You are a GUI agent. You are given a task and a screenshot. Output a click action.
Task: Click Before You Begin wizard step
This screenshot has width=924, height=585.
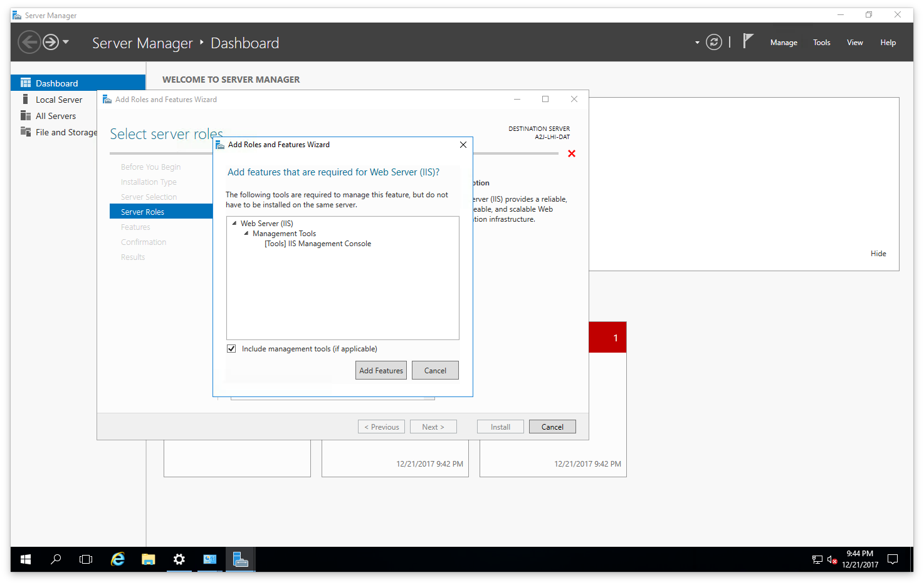[150, 167]
